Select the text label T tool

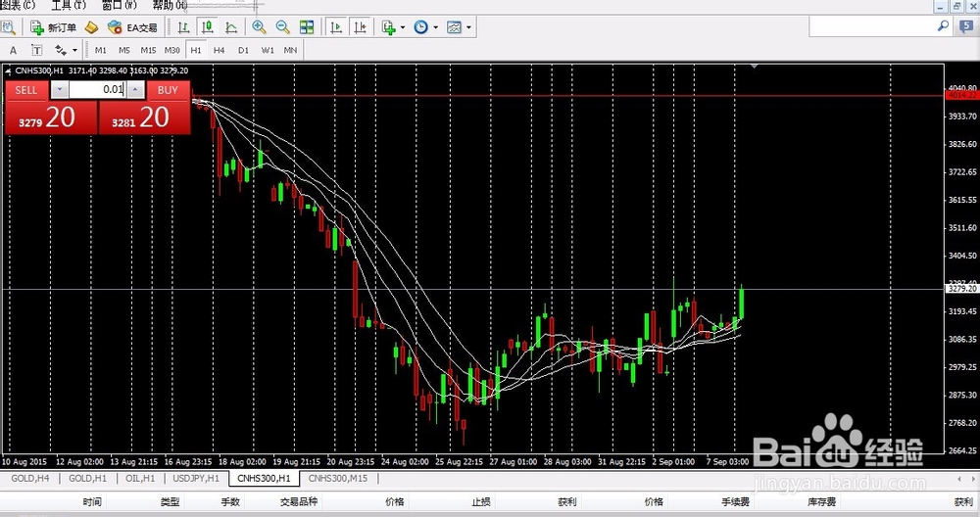click(x=37, y=50)
